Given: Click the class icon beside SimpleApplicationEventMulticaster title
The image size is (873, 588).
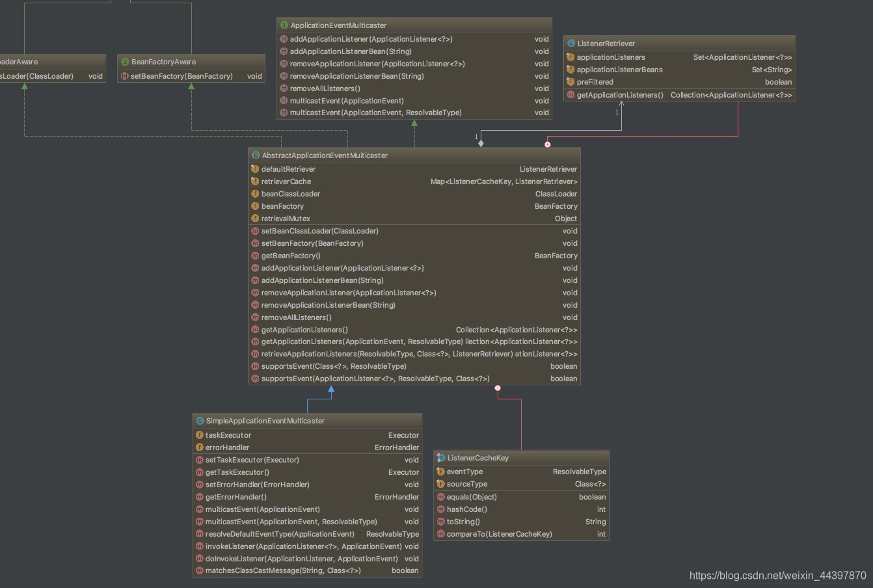Looking at the screenshot, I should point(200,421).
